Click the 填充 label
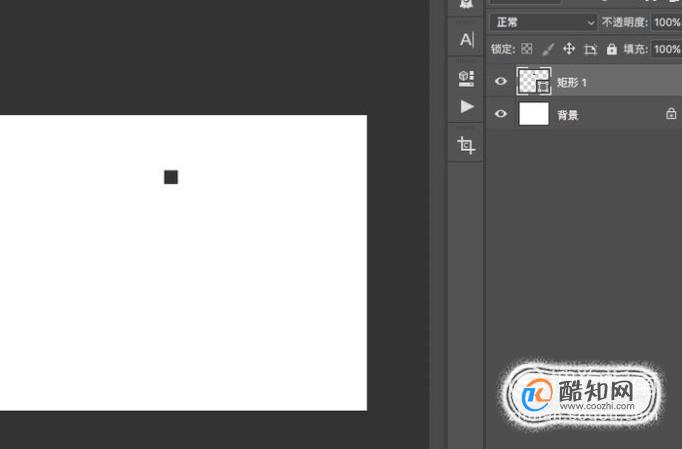This screenshot has height=449, width=682. 636,49
